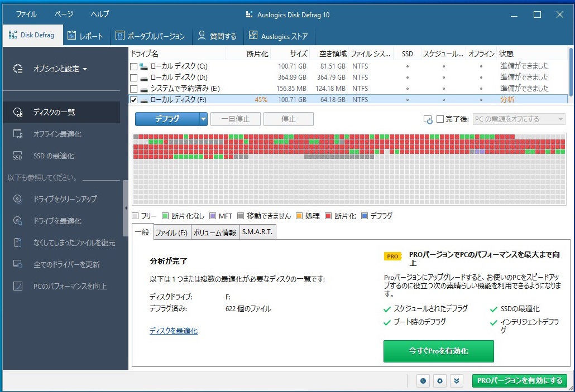Click the なくしてしまったファイルを復元 icon
The height and width of the screenshot is (392, 575).
point(18,243)
